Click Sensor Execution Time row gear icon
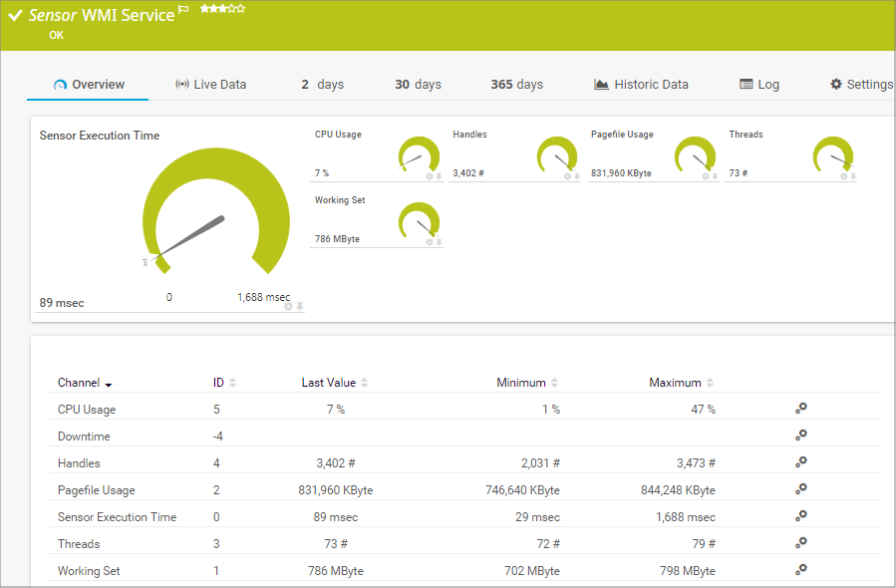Image resolution: width=896 pixels, height=588 pixels. [x=800, y=516]
